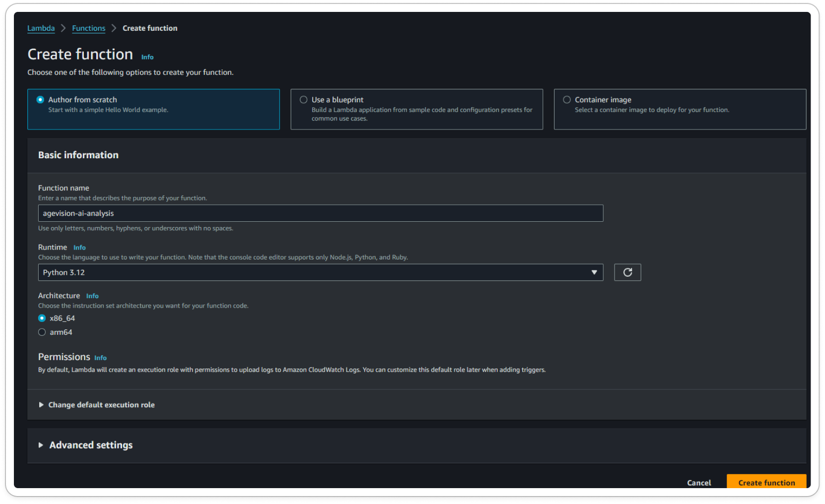This screenshot has width=825, height=504.
Task: Click the refresh runtimes icon beside Python 3.12
Action: pyautogui.click(x=627, y=272)
